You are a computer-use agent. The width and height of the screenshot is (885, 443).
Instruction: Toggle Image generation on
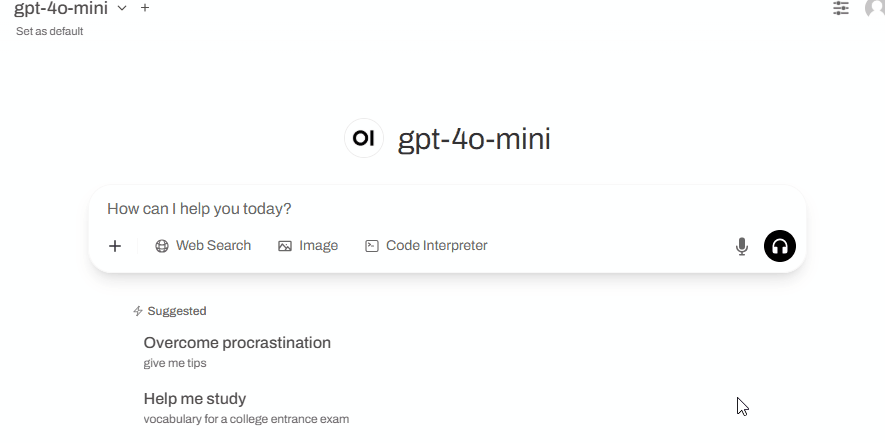tap(308, 245)
